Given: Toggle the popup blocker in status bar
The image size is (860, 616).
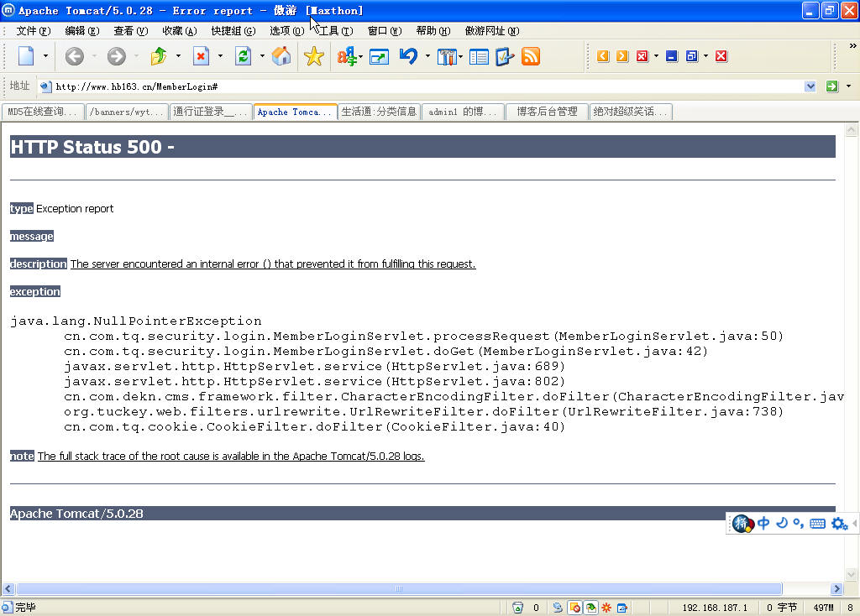Looking at the screenshot, I should pos(575,608).
